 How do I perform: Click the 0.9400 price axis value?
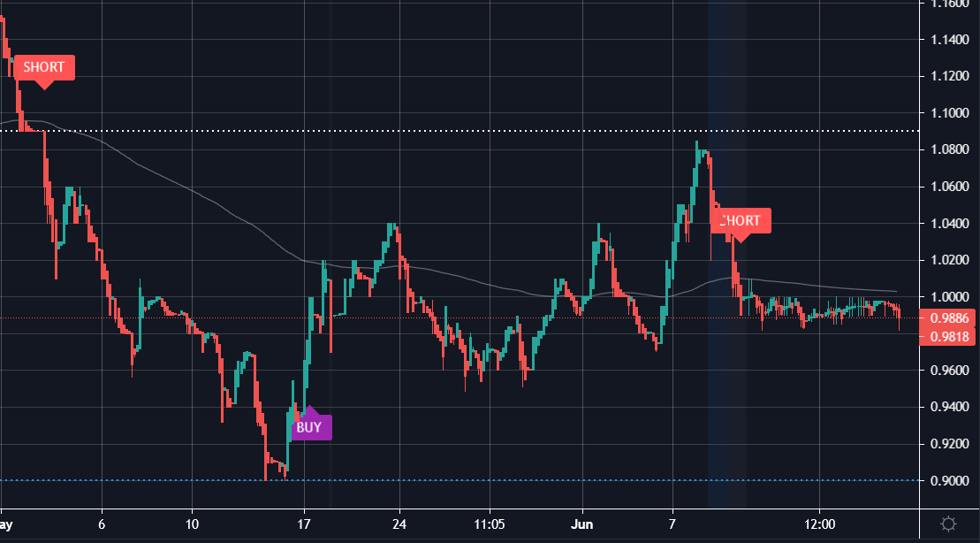[950, 408]
